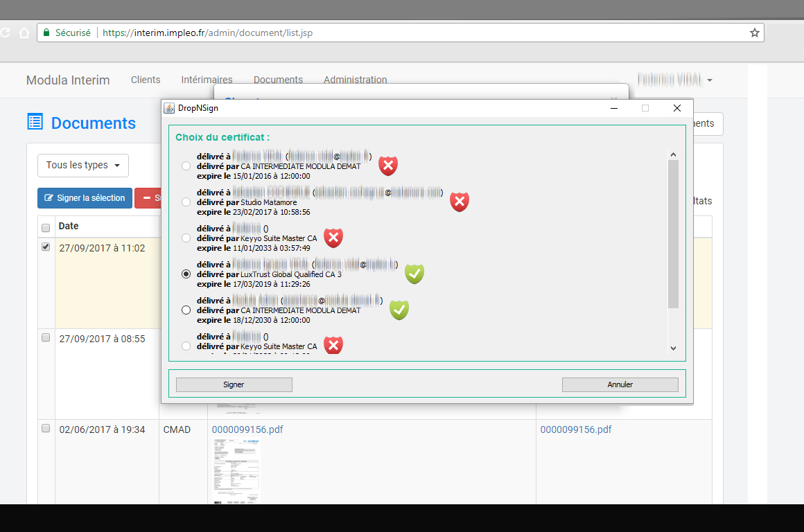This screenshot has height=532, width=804.
Task: Open the Administration menu
Action: pyautogui.click(x=355, y=80)
